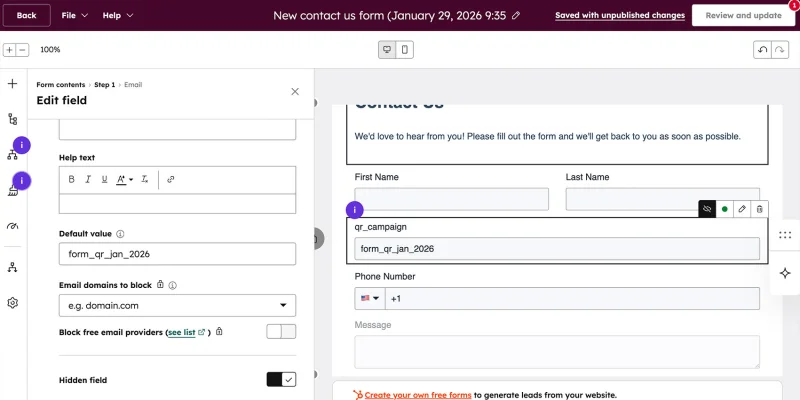Clear formatting in Help text toolbar
This screenshot has height=400, width=800.
pos(144,179)
